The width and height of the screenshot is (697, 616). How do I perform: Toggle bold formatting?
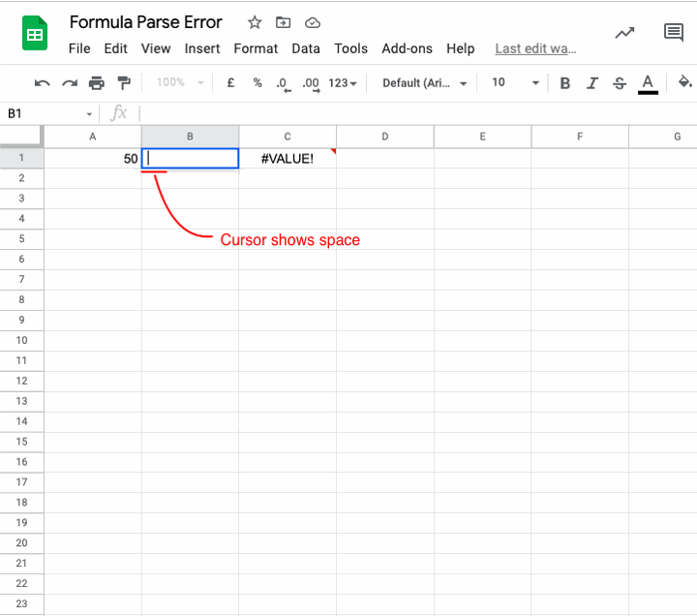point(565,83)
